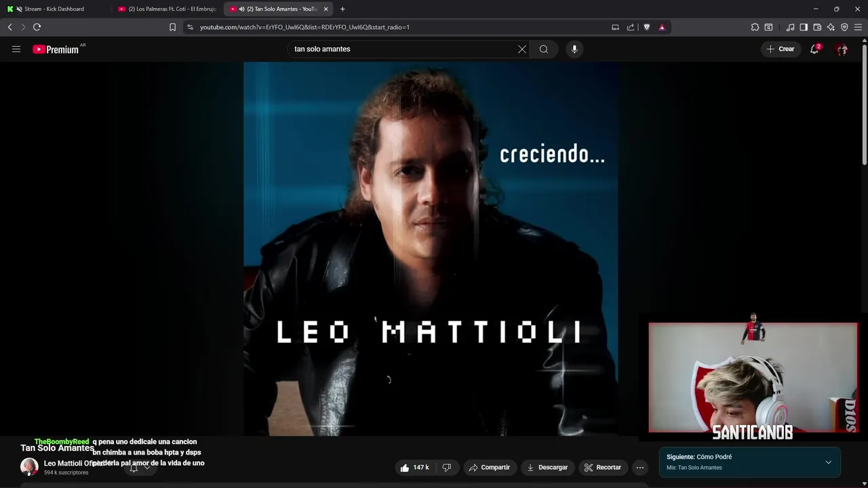Open the YouTube hamburger guide menu
The image size is (868, 488).
coord(16,49)
